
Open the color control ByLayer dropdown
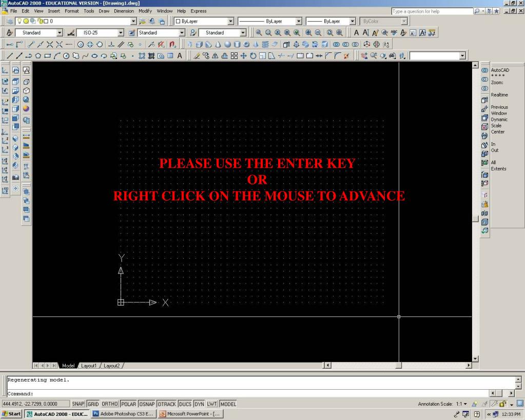tap(231, 21)
